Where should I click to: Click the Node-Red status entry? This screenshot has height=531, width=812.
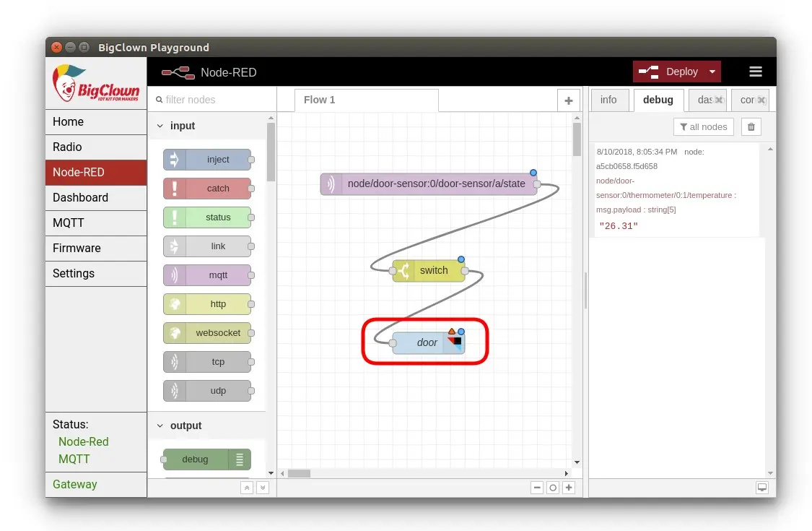[84, 442]
